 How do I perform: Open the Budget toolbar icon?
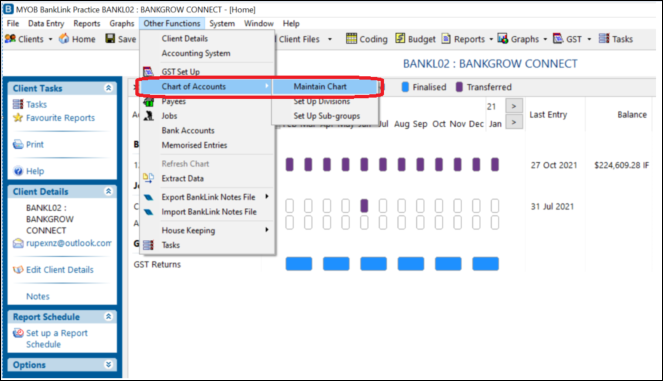tap(400, 39)
